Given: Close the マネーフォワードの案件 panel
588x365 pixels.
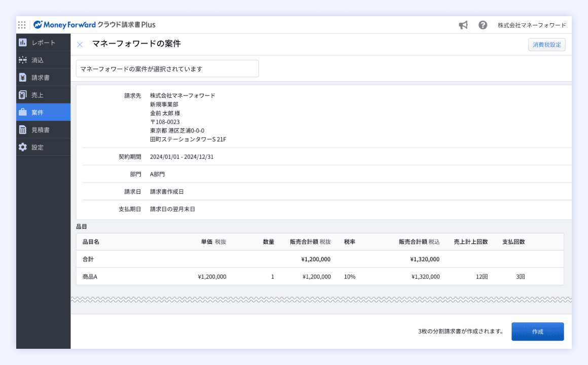Looking at the screenshot, I should (x=80, y=45).
